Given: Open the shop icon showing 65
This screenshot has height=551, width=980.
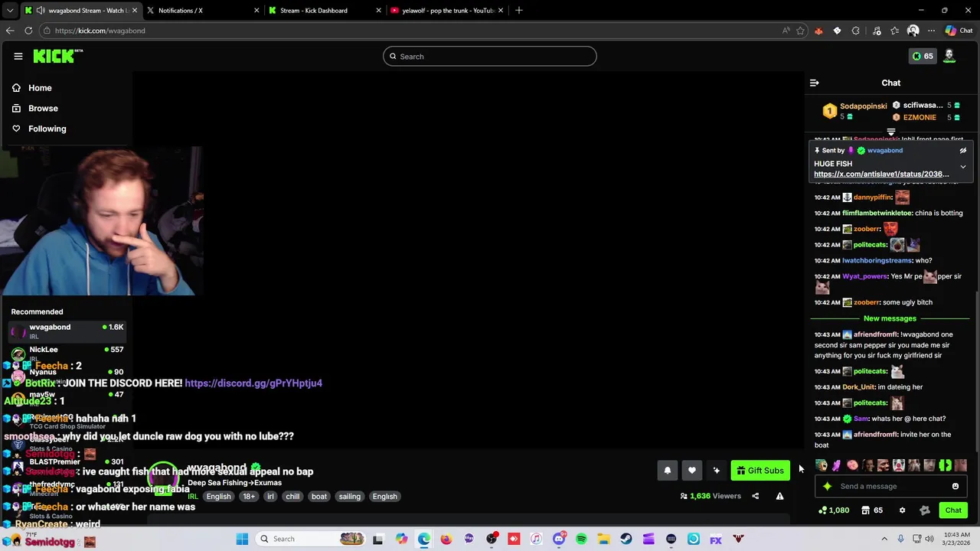Looking at the screenshot, I should 872,510.
